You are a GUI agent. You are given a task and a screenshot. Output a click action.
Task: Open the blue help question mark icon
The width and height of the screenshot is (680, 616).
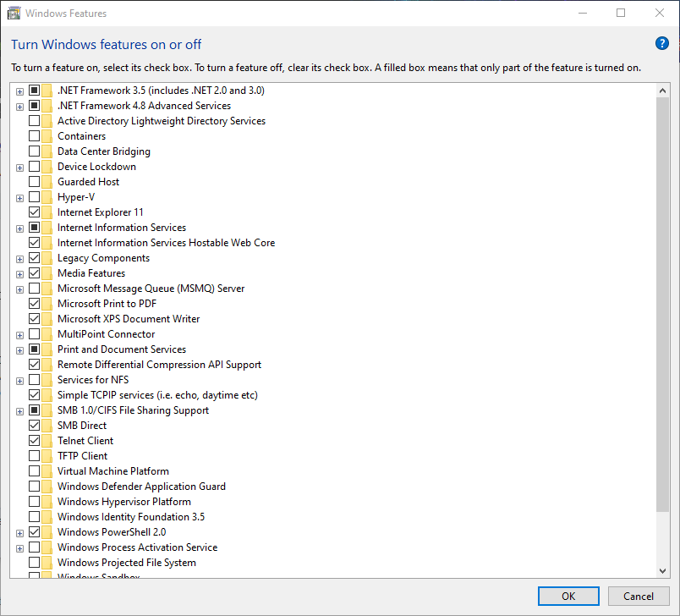[661, 43]
